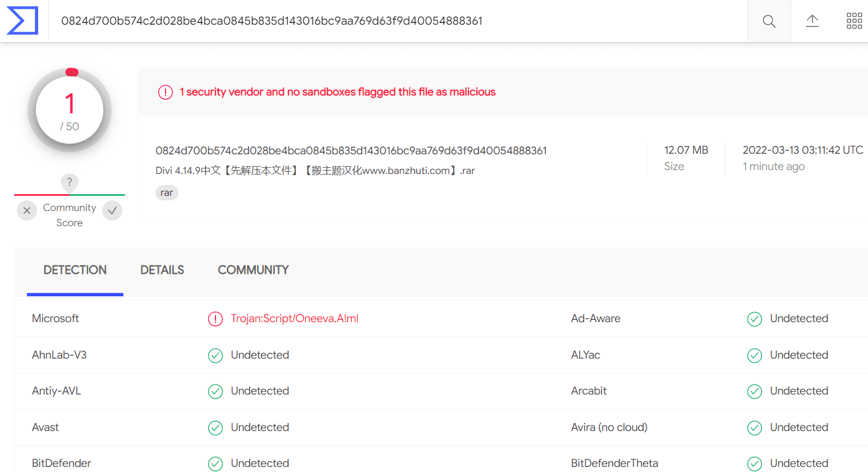Open the community score question mark

(70, 182)
